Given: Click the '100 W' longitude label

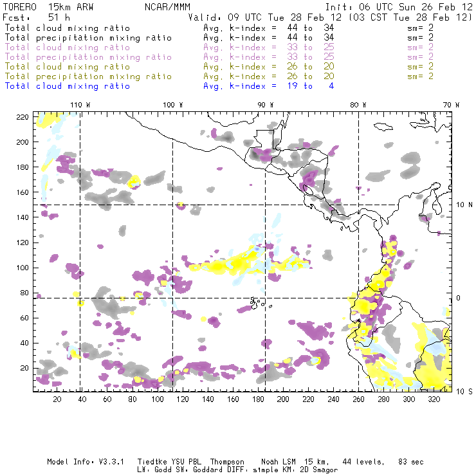Looking at the screenshot, I should tap(173, 105).
